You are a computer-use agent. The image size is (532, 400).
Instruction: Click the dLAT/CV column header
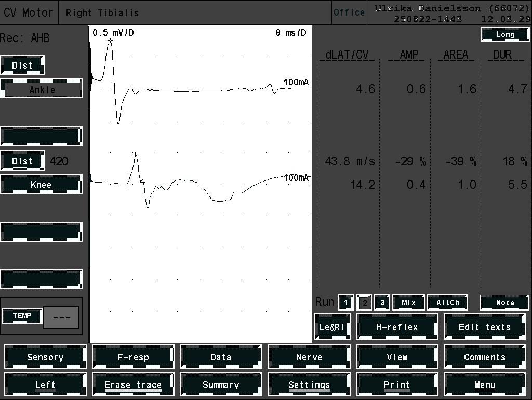pos(347,55)
